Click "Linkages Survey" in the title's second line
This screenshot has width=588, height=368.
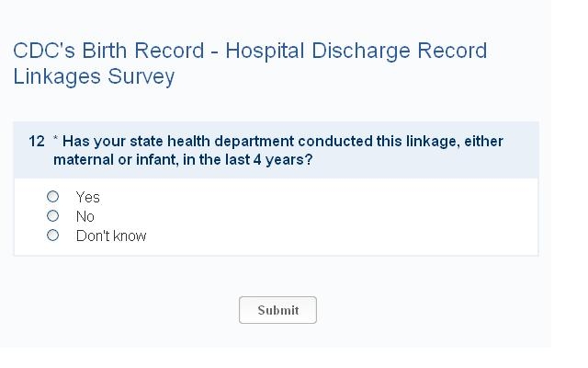pos(94,76)
